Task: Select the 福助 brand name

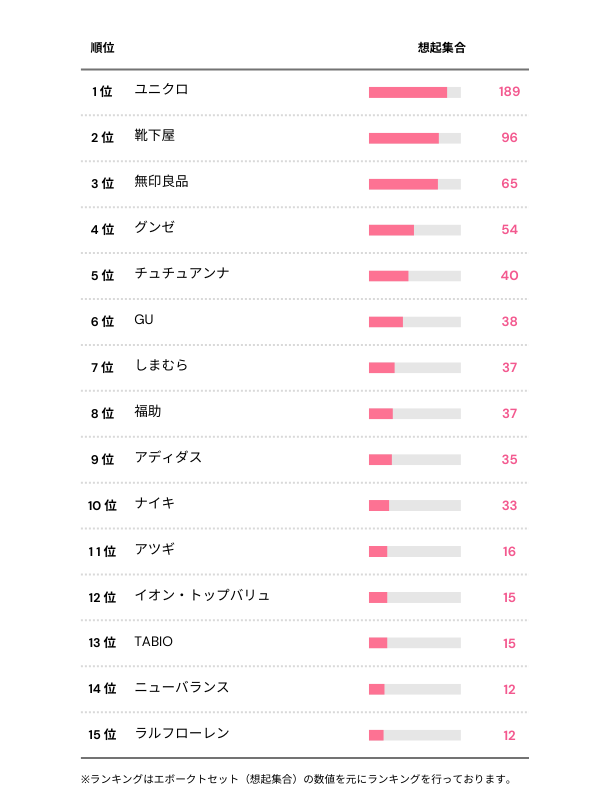Action: click(x=147, y=412)
